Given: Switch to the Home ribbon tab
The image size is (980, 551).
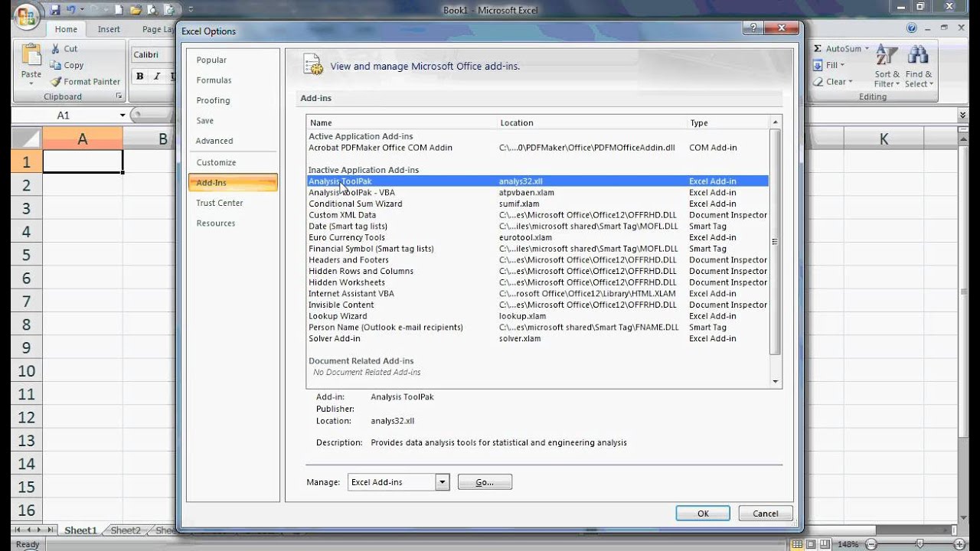Looking at the screenshot, I should click(x=66, y=29).
